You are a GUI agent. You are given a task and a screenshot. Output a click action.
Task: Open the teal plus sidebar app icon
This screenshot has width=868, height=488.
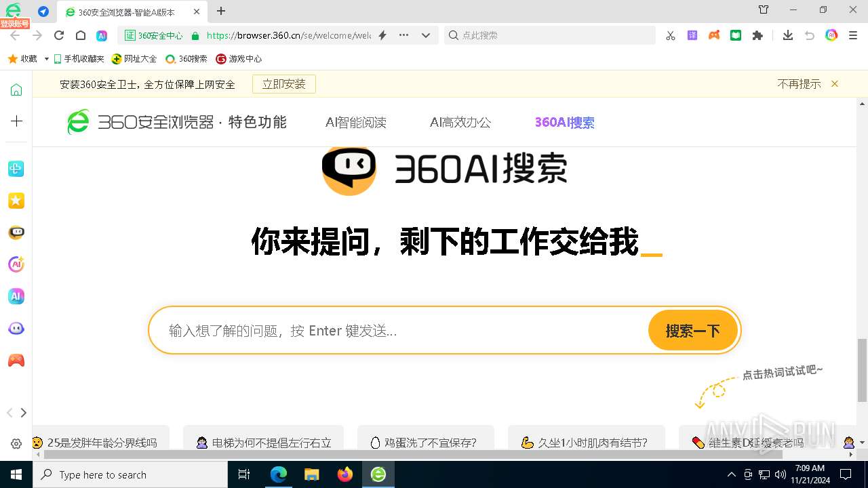pos(16,169)
